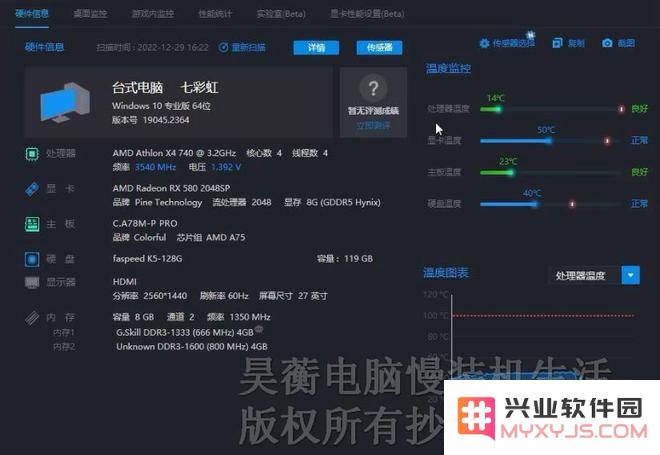Click the 良好 status beside processor temperature

click(x=639, y=109)
